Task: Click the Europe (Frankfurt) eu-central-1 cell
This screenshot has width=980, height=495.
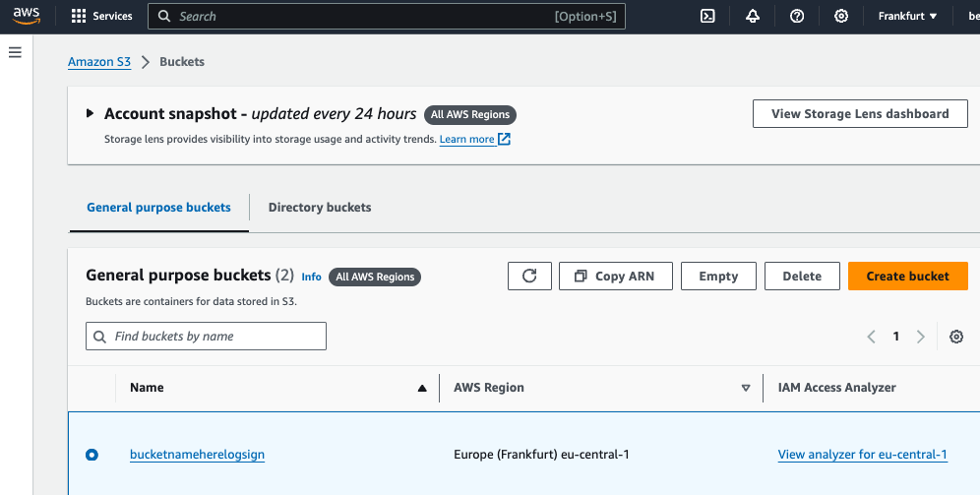Action: tap(541, 455)
